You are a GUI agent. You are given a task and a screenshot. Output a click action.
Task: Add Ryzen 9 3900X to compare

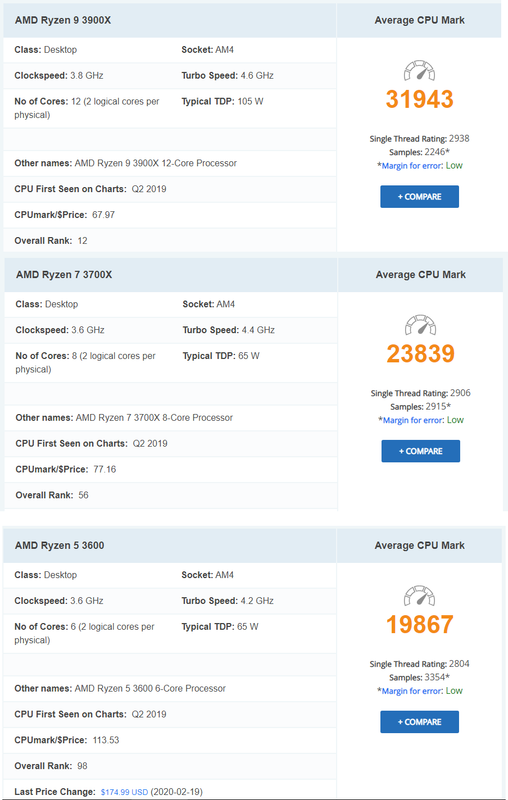click(419, 196)
